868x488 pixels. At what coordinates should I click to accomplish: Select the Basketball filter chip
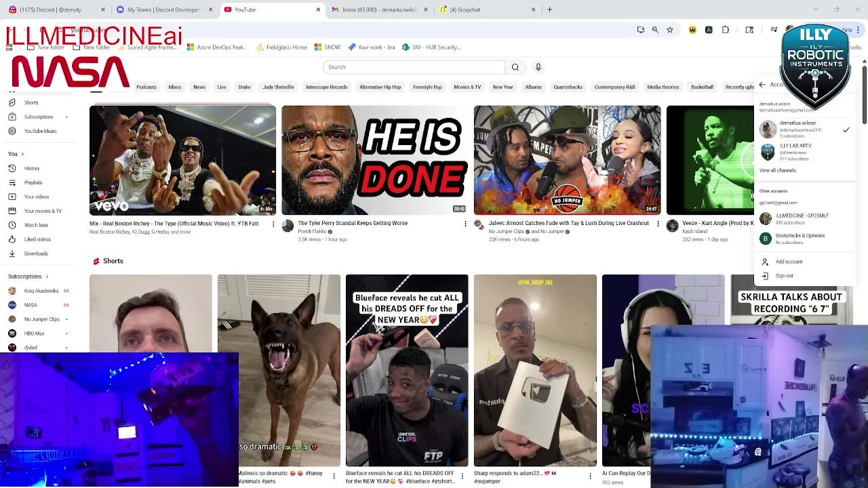point(703,87)
